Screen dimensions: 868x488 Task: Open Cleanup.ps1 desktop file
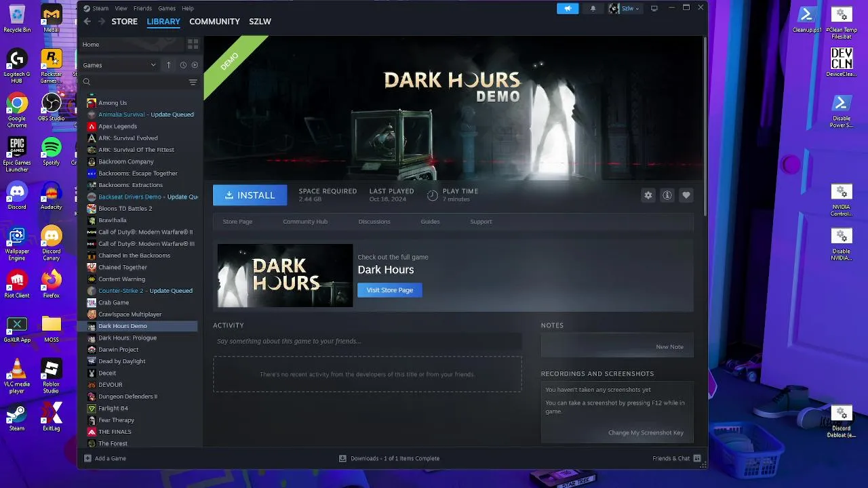807,19
